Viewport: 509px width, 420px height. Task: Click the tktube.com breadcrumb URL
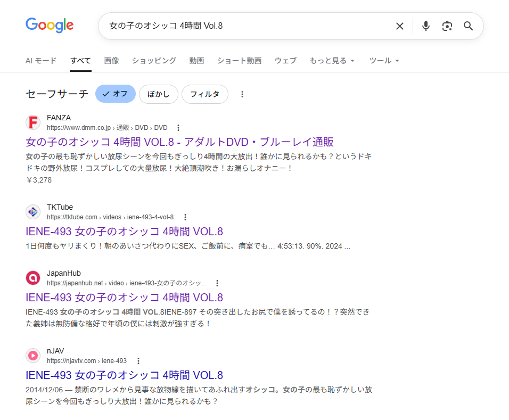pyautogui.click(x=110, y=217)
